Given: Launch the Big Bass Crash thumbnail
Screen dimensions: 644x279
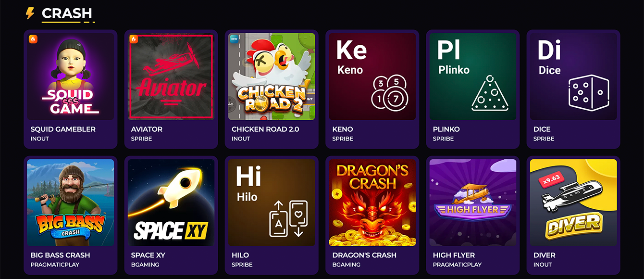Looking at the screenshot, I should [x=71, y=203].
